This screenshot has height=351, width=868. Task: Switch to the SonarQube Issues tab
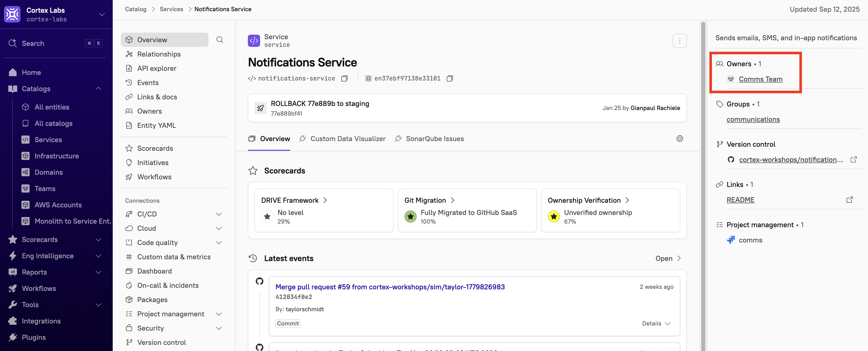tap(429, 139)
